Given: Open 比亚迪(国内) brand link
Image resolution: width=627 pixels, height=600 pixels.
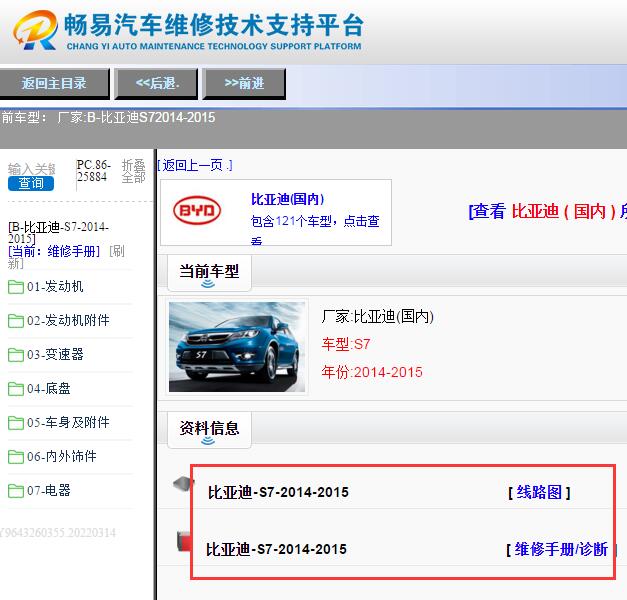Looking at the screenshot, I should [x=288, y=199].
